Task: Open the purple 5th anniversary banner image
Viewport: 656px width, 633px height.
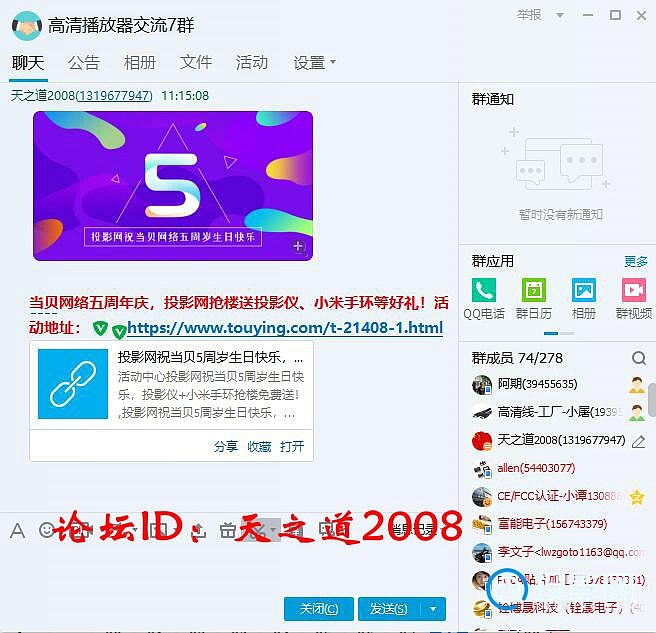Action: 173,186
